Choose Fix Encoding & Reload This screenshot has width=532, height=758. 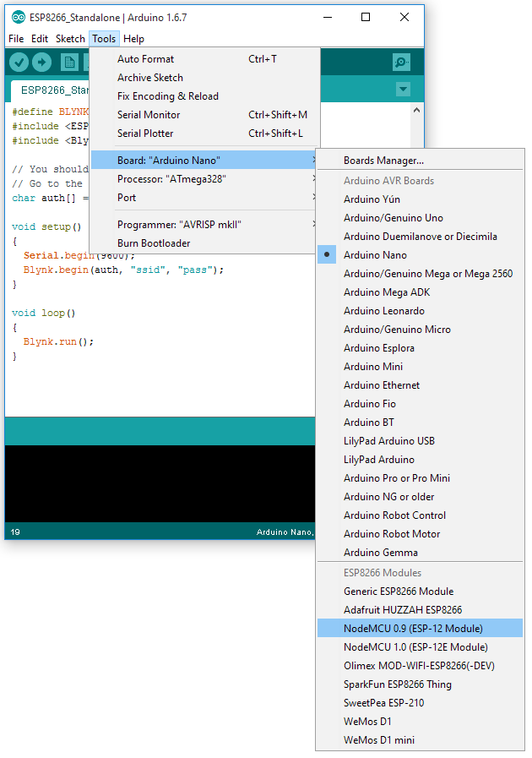tap(205, 96)
